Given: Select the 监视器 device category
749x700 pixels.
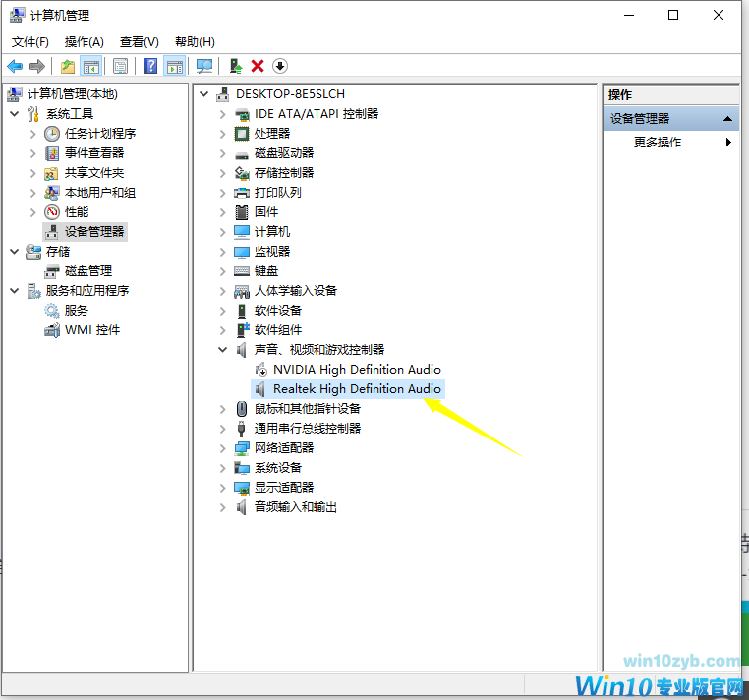Looking at the screenshot, I should [272, 252].
